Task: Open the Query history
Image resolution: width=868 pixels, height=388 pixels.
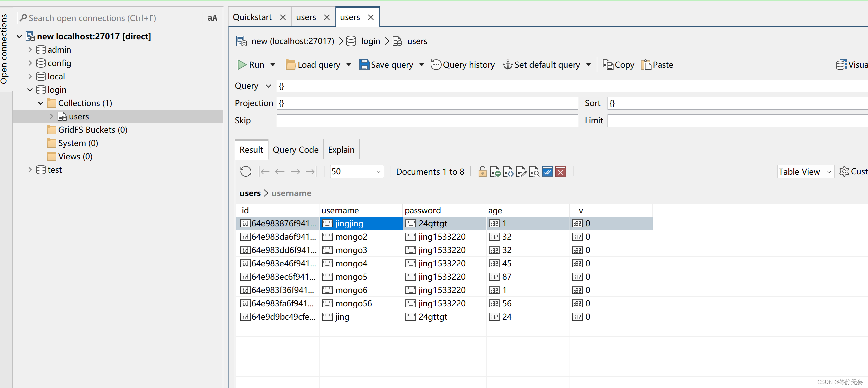Action: click(463, 65)
